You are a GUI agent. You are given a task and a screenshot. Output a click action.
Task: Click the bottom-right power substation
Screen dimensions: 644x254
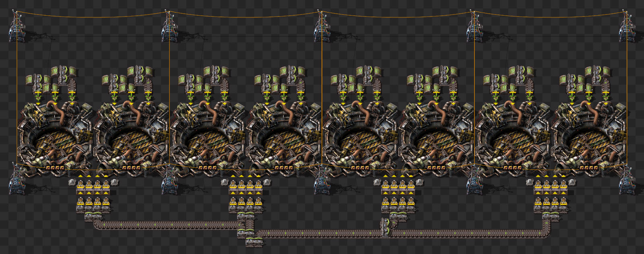click(627, 179)
